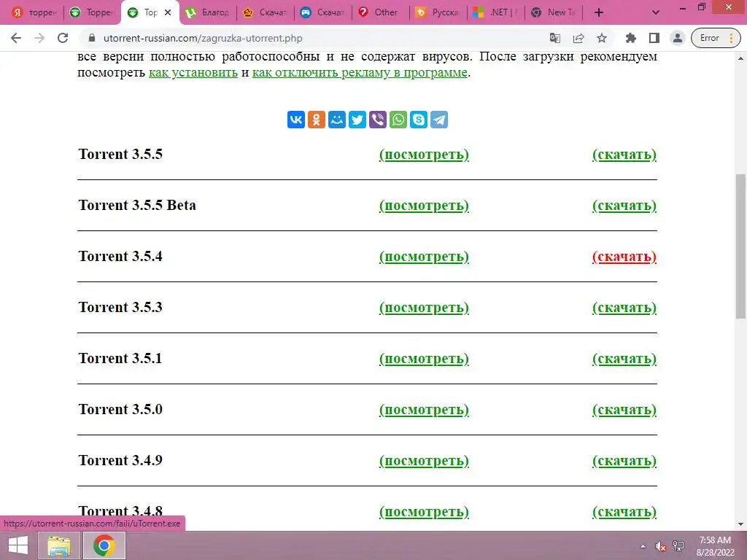Switch to the 'Other' tab

pyautogui.click(x=380, y=12)
